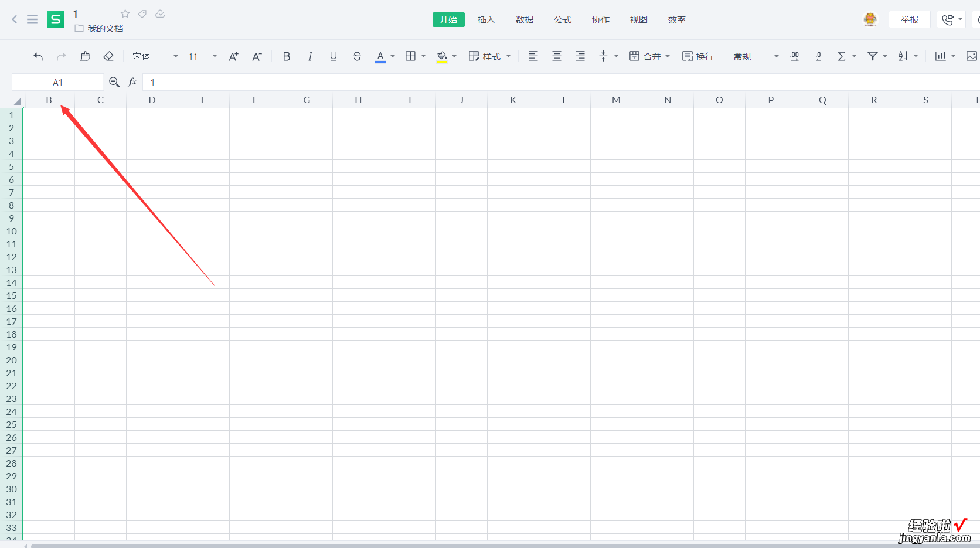This screenshot has width=980, height=548.
Task: Click the zoom magnifier icon
Action: (114, 82)
